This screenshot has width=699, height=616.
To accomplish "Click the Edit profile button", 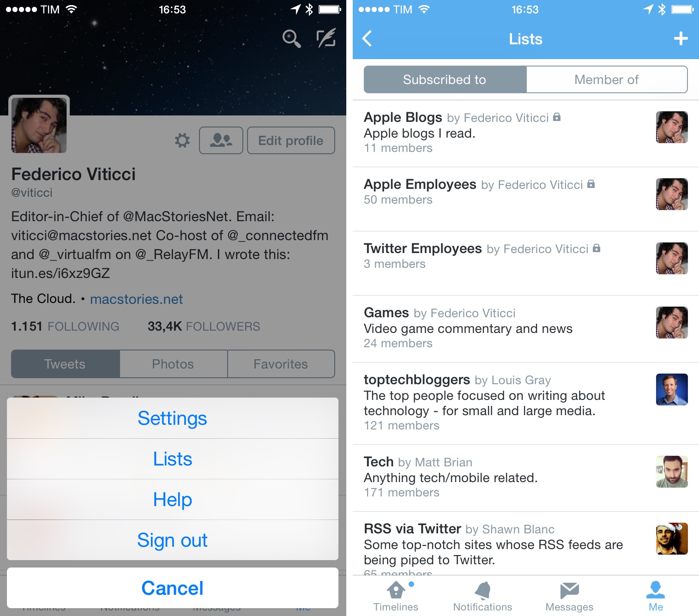I will click(291, 140).
